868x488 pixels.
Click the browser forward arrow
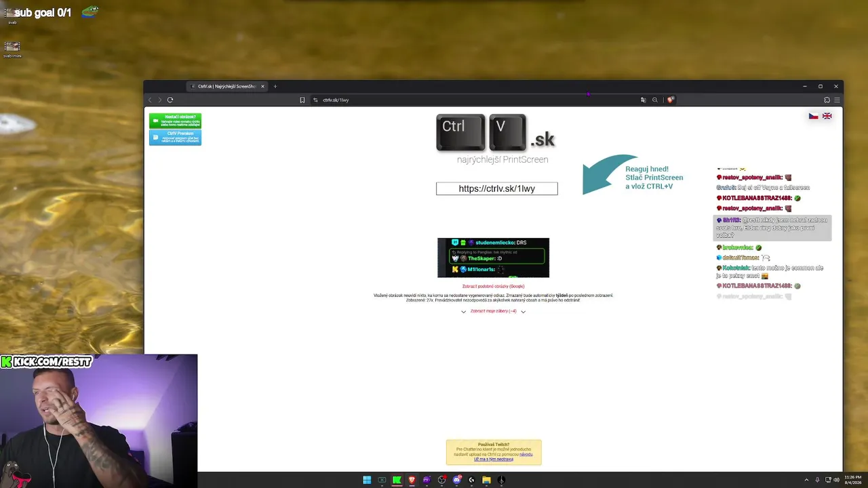coord(160,100)
